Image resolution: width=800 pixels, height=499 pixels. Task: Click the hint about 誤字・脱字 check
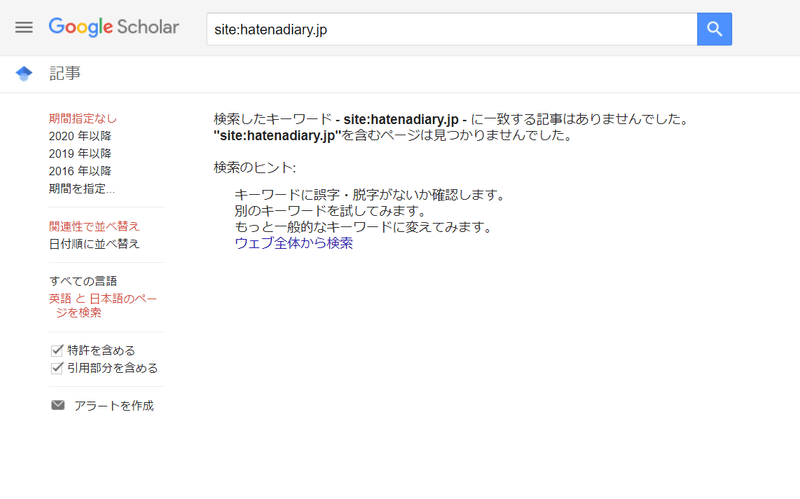point(370,195)
